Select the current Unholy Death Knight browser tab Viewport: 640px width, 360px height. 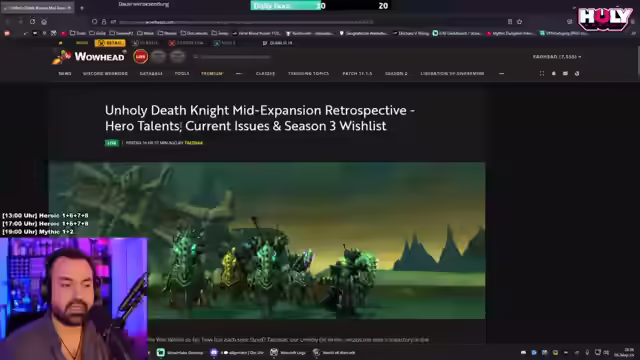pos(37,8)
